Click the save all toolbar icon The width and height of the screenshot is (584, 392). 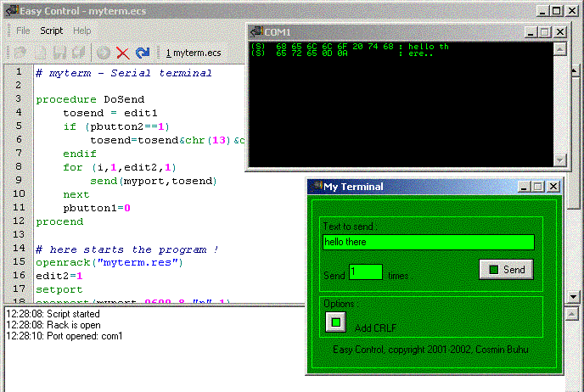click(x=79, y=53)
